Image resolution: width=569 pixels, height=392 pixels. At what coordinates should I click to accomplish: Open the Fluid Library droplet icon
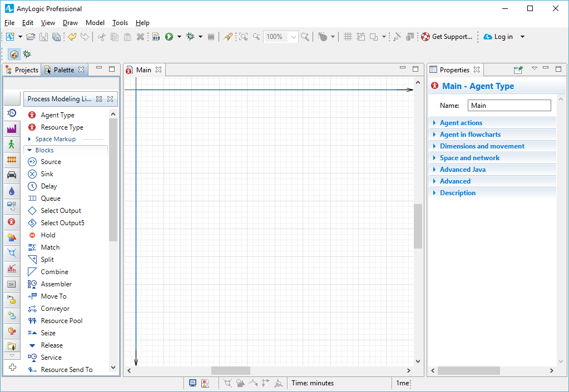(x=12, y=191)
